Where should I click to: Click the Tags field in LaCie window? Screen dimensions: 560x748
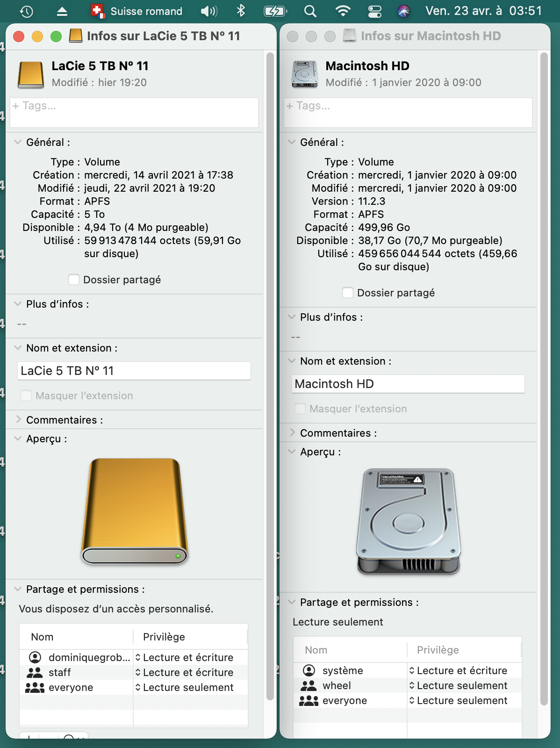point(134,112)
